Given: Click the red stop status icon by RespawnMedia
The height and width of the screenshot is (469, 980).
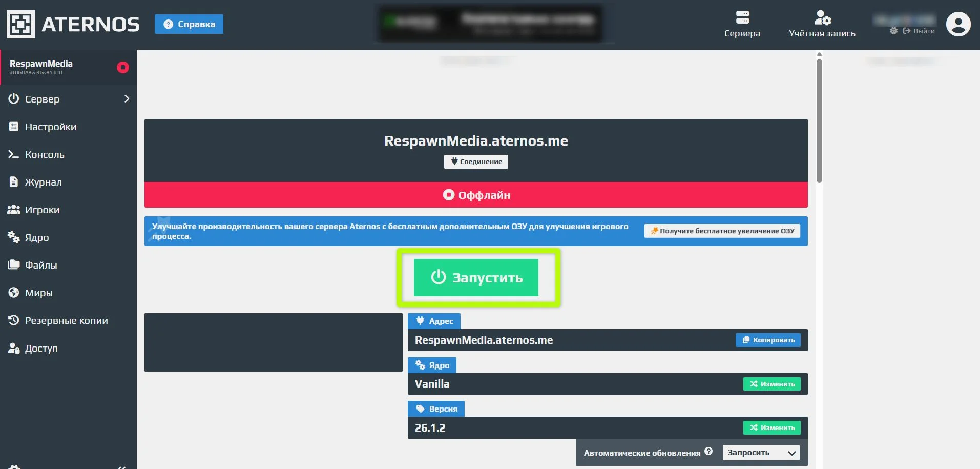Looking at the screenshot, I should pyautogui.click(x=123, y=67).
